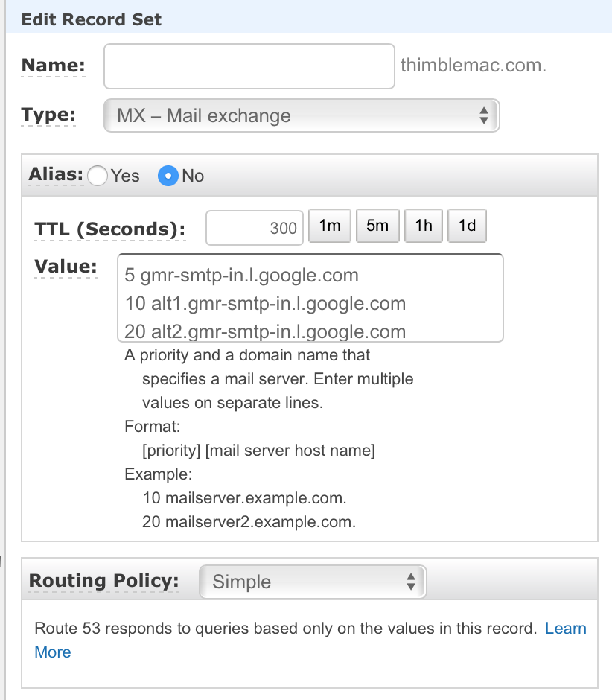Screen dimensions: 612x700
Task: Follow the Learn More link
Action: 565,629
